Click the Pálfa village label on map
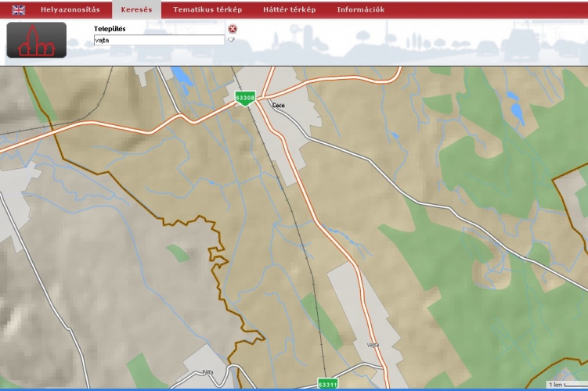 (x=207, y=372)
